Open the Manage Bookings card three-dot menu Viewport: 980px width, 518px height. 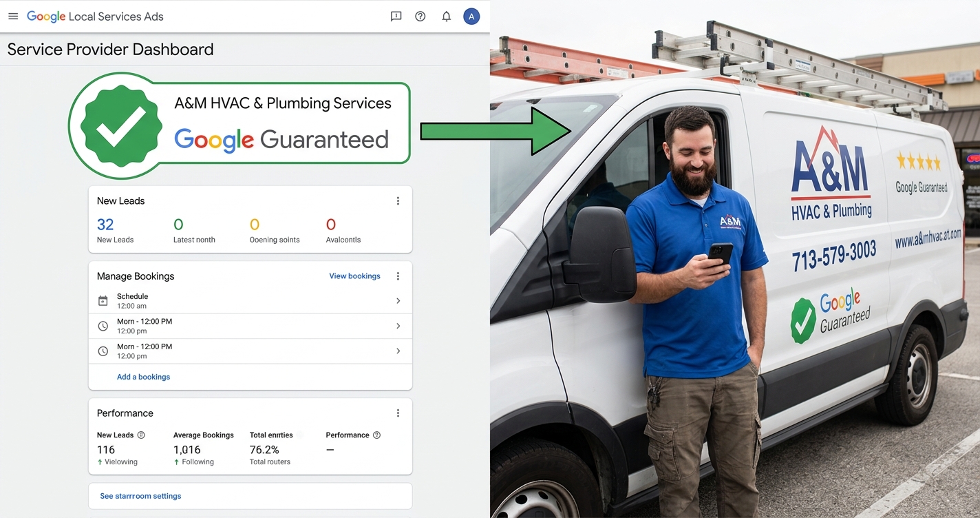398,276
